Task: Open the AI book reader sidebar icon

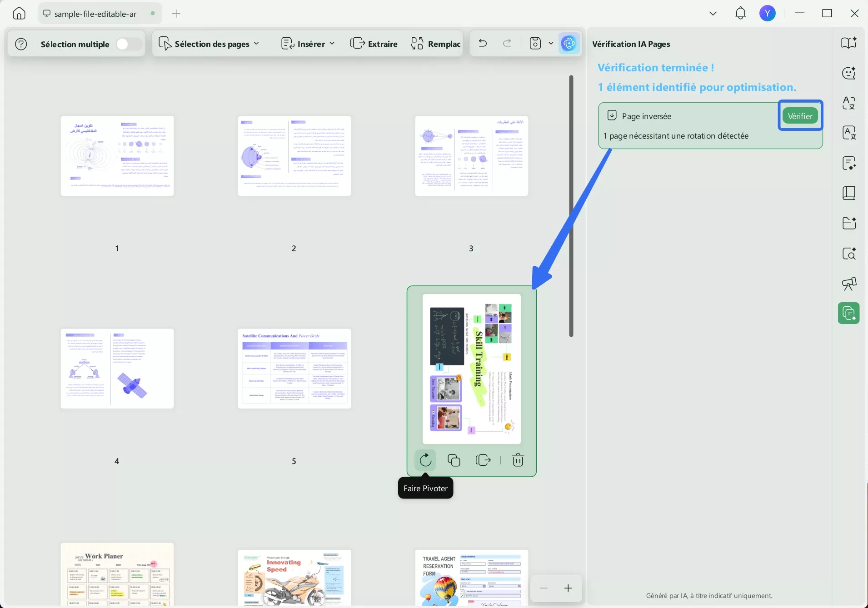Action: (849, 43)
